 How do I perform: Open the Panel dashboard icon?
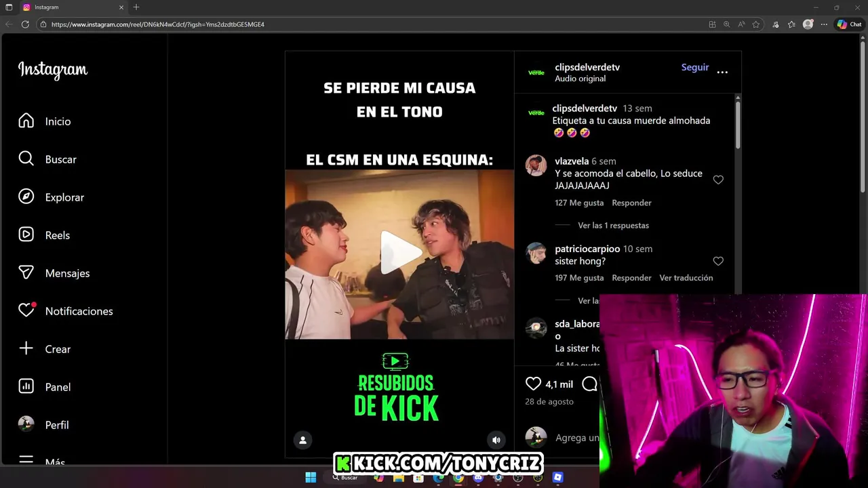[x=26, y=386]
